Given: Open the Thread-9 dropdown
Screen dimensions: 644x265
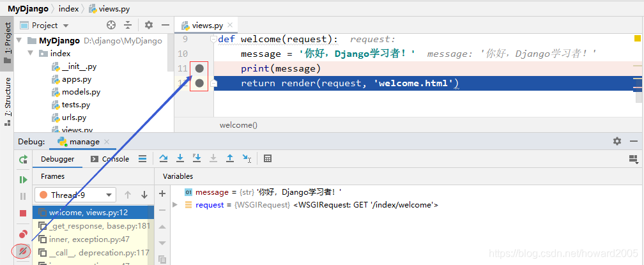Looking at the screenshot, I should (75, 195).
